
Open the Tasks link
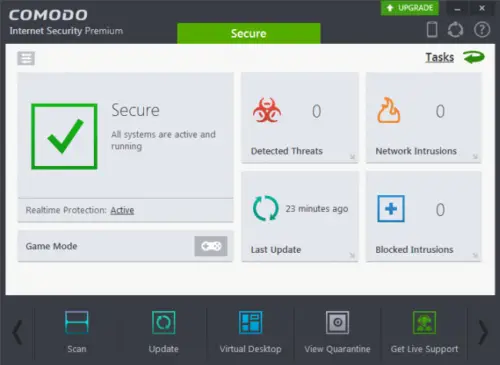point(439,57)
